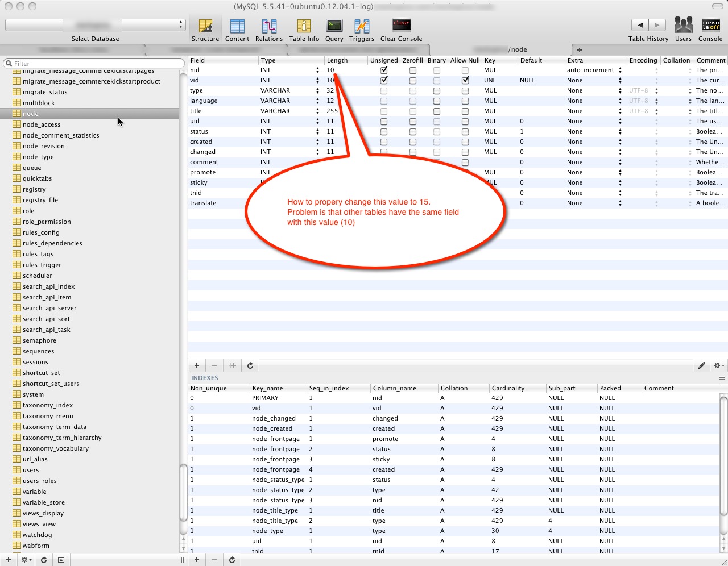
Task: Toggle Binary for the type field
Action: tap(437, 91)
